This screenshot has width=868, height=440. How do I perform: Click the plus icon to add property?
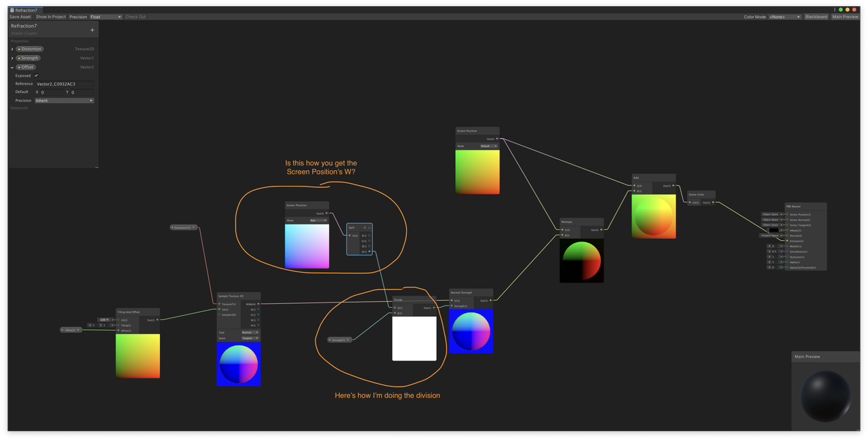tap(93, 30)
